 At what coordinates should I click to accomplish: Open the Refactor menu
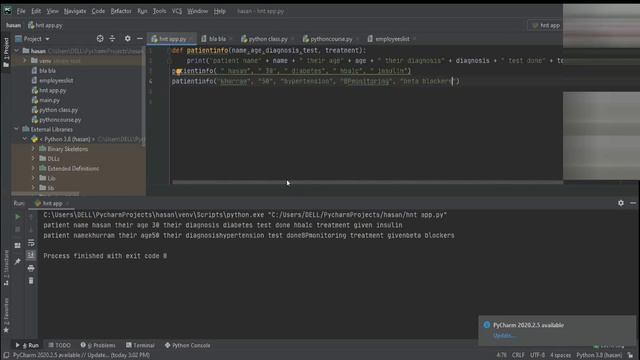tap(121, 11)
